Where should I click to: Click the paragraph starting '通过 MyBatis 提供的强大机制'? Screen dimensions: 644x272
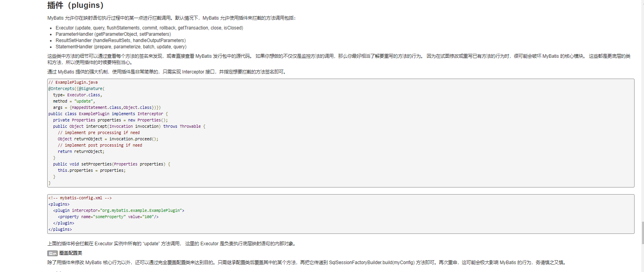tap(167, 72)
